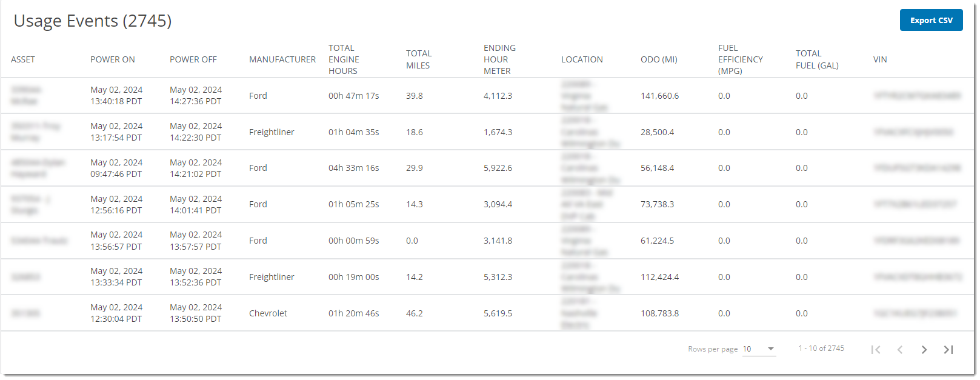Sort by POWER ON column header
The height and width of the screenshot is (380, 980).
tap(113, 59)
